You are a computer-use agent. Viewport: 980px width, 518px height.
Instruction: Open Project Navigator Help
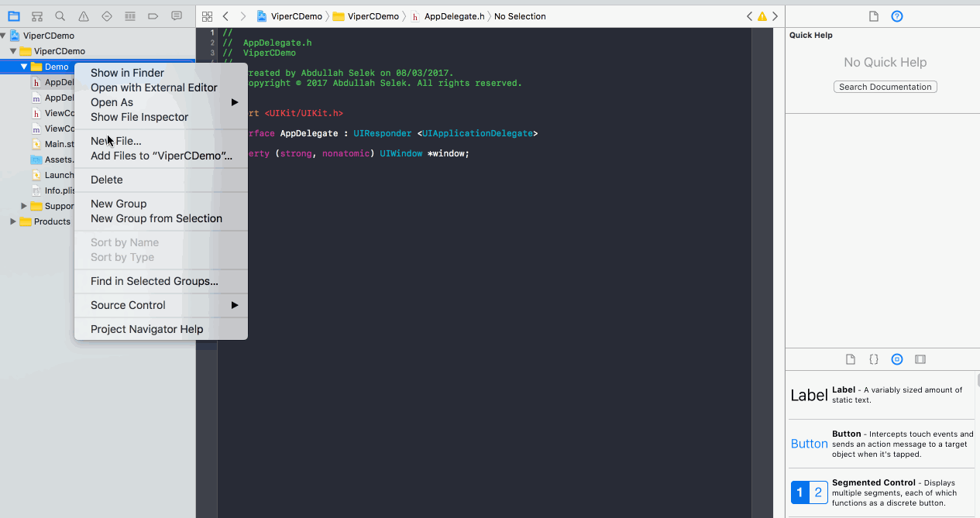[x=160, y=329]
